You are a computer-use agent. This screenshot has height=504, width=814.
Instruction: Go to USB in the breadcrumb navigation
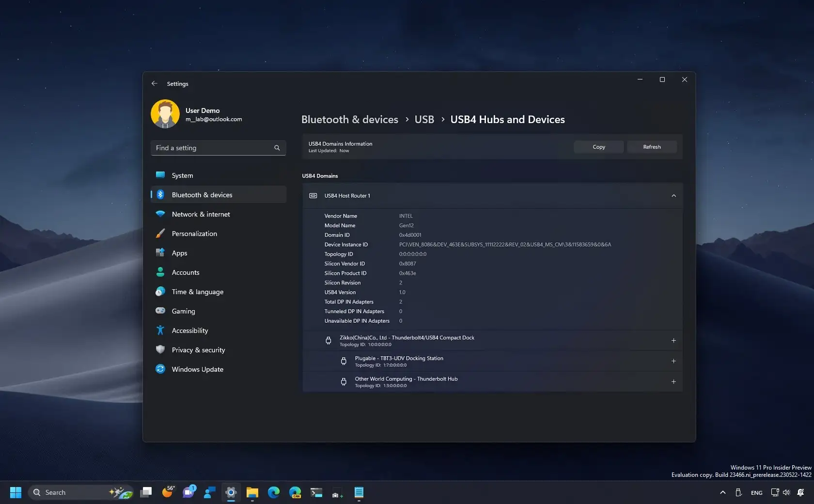424,119
